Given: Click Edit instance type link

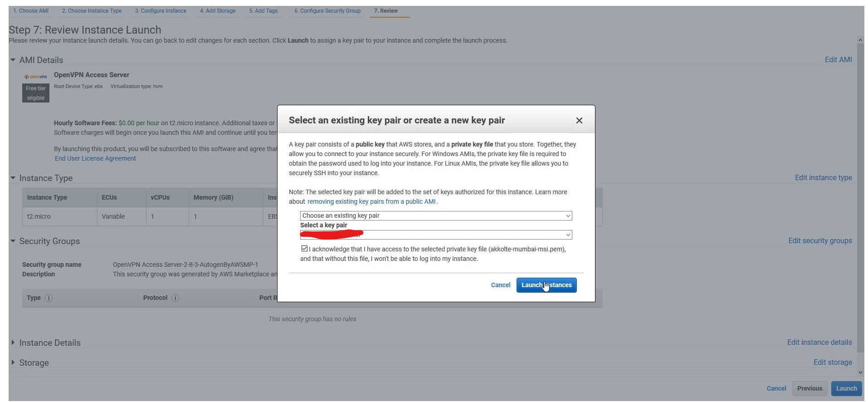Looking at the screenshot, I should [x=823, y=178].
